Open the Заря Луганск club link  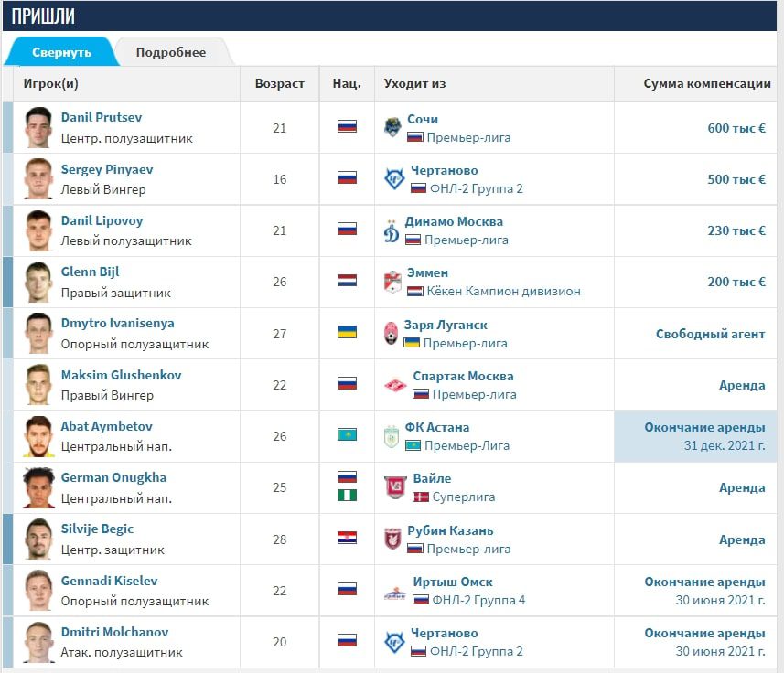[x=445, y=325]
